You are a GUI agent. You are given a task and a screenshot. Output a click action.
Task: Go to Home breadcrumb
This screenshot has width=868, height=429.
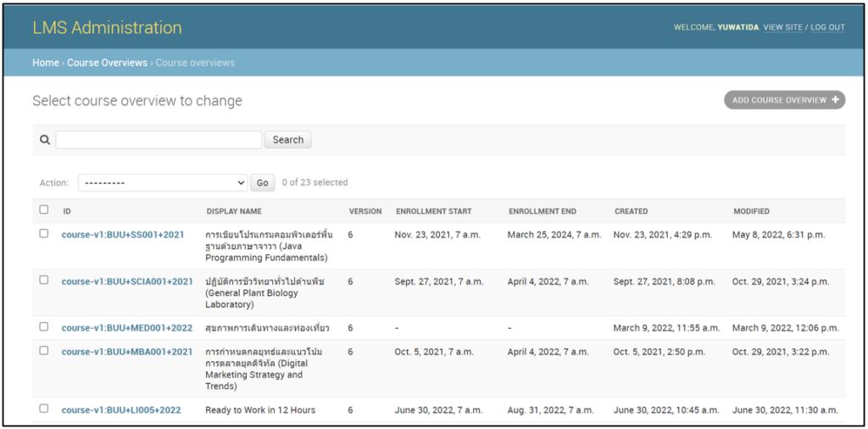[x=46, y=63]
